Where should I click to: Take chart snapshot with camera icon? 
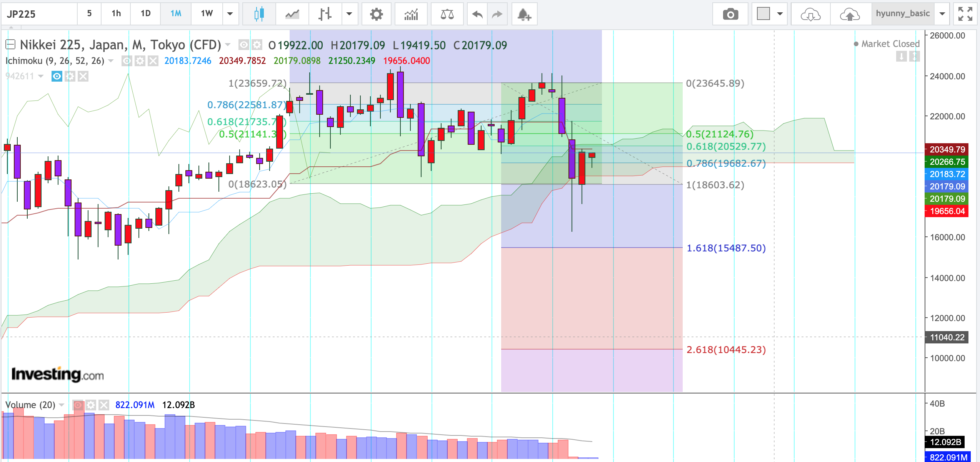730,14
